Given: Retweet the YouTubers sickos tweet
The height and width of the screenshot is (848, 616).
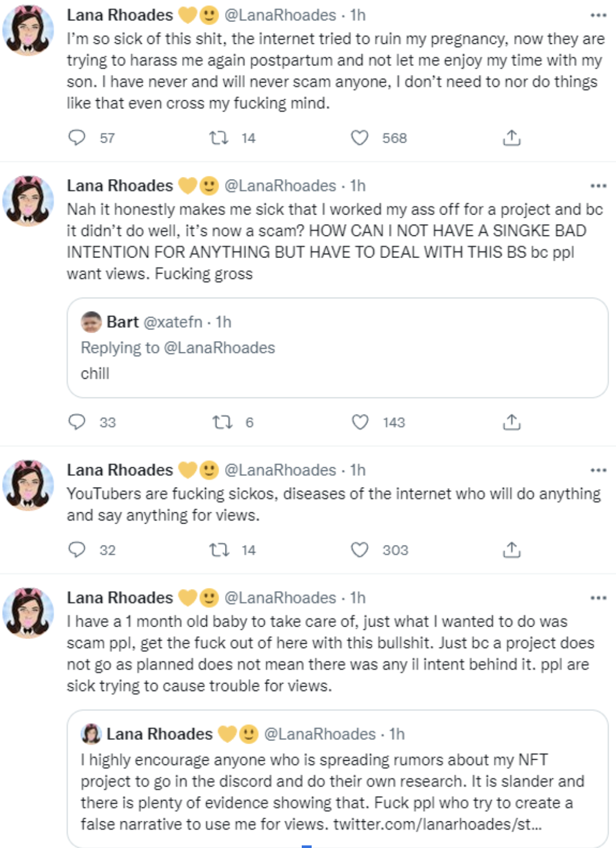Looking at the screenshot, I should pyautogui.click(x=219, y=550).
